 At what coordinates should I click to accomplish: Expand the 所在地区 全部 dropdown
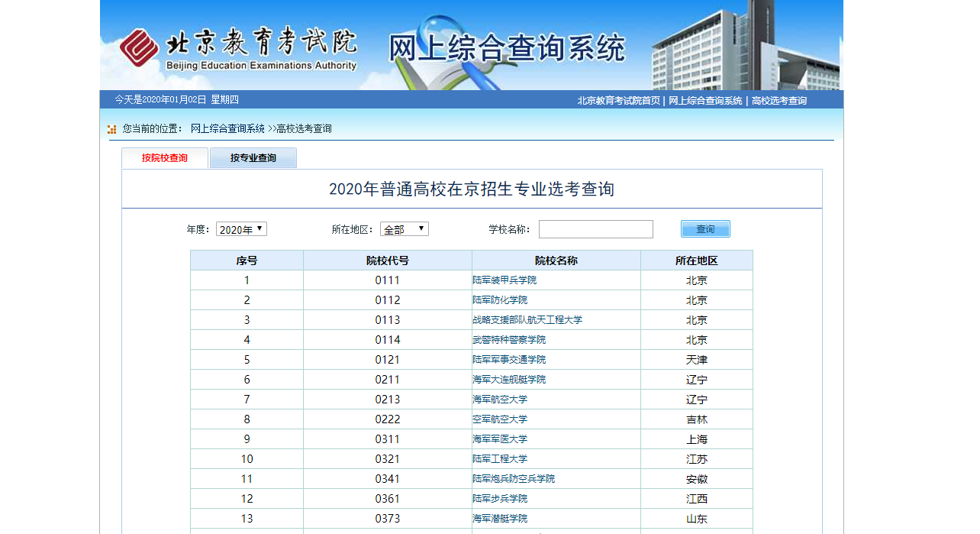click(x=404, y=229)
